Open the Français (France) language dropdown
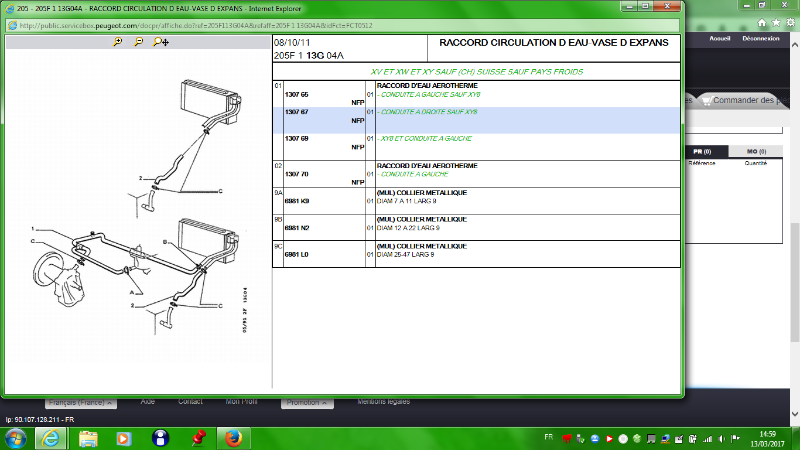 point(81,403)
